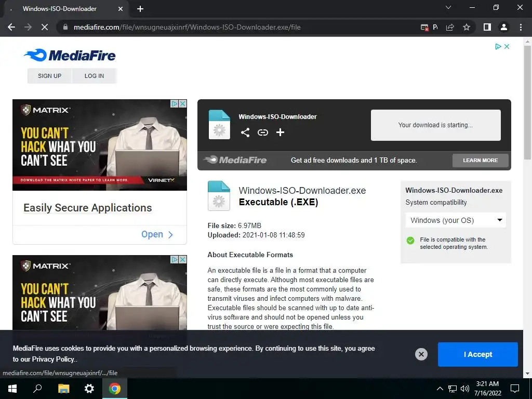532x399 pixels.
Task: Click the address bar URL
Action: (187, 27)
